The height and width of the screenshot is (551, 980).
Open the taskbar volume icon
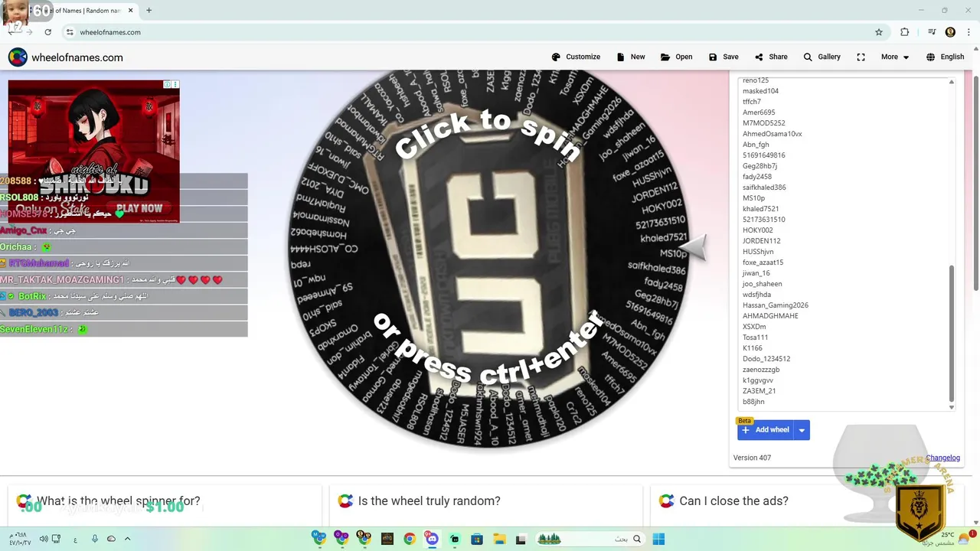click(44, 539)
